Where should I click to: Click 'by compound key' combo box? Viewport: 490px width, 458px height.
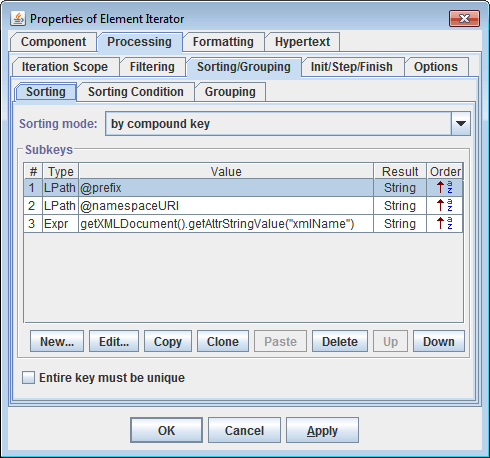[288, 124]
